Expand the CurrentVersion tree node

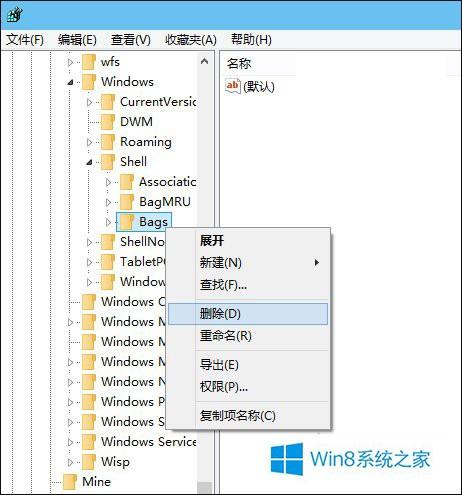pyautogui.click(x=89, y=102)
